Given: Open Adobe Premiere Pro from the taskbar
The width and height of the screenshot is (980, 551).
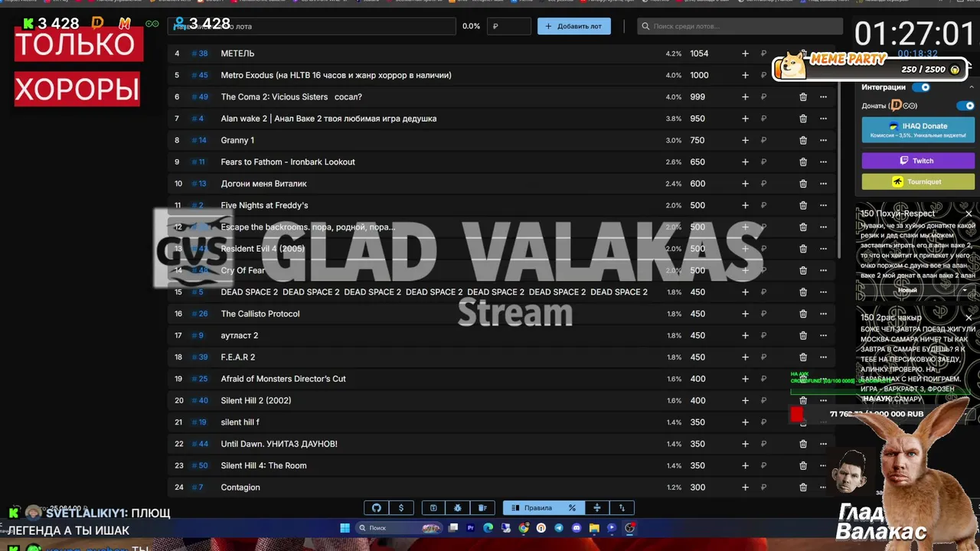Looking at the screenshot, I should coord(470,528).
